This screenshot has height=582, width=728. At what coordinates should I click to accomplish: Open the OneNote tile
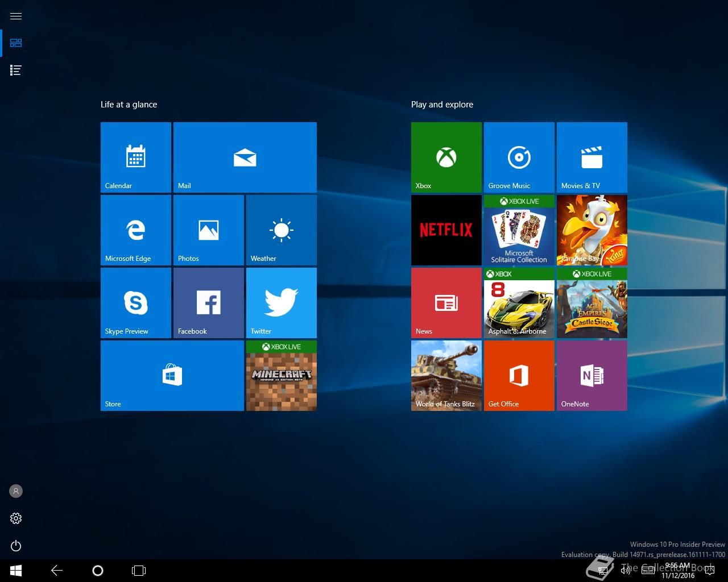click(592, 376)
